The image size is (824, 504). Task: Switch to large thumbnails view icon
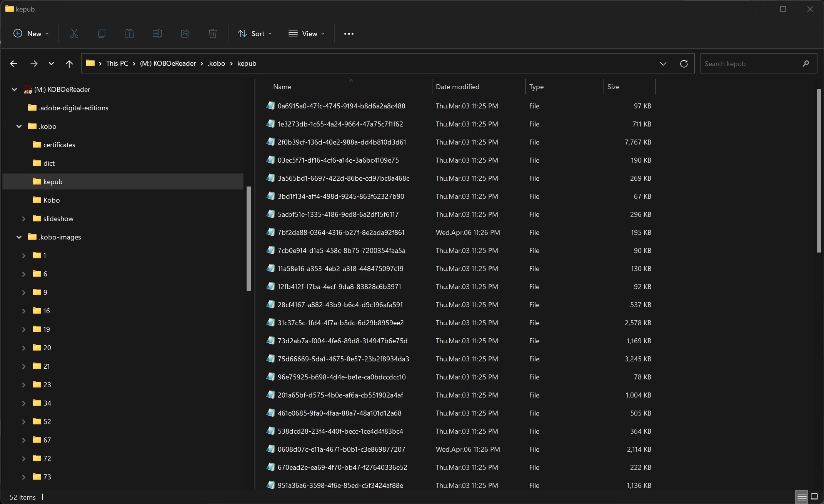814,497
